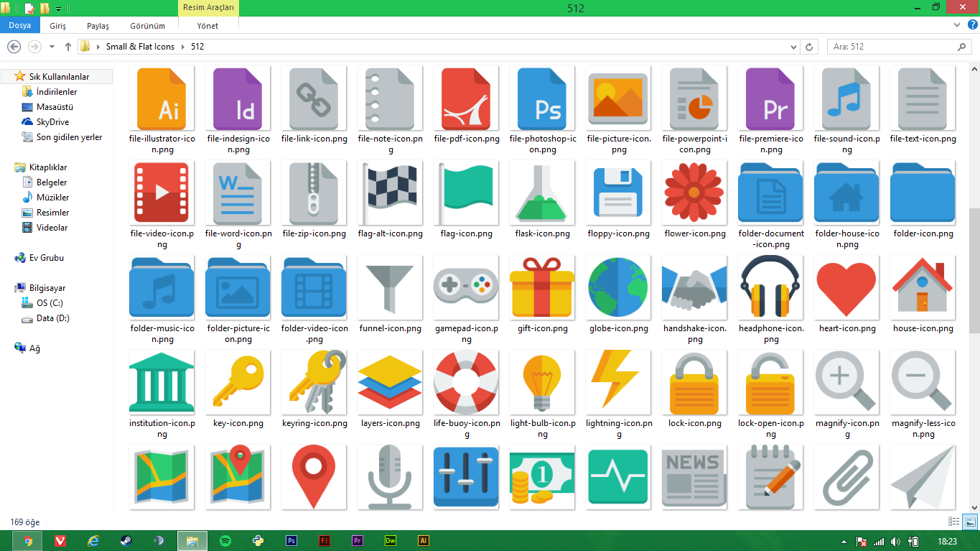Select the globe-icon.png file
The image size is (980, 551).
pyautogui.click(x=618, y=288)
